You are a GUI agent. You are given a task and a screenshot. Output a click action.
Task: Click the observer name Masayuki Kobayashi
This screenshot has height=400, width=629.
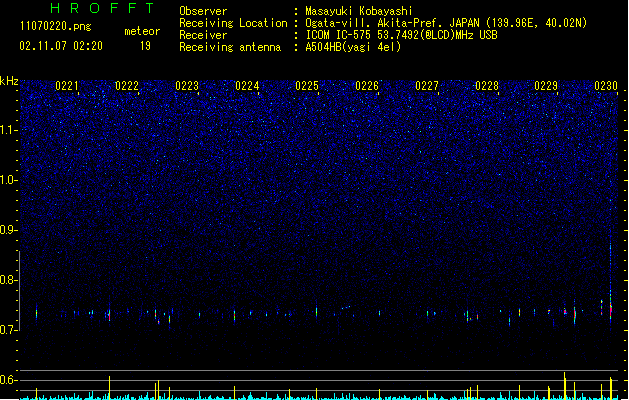tap(359, 11)
